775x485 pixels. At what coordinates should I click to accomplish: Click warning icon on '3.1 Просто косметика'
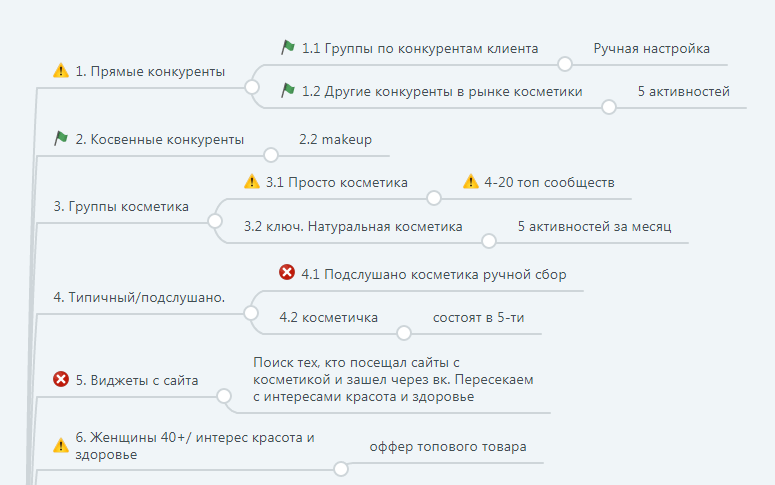pos(252,182)
